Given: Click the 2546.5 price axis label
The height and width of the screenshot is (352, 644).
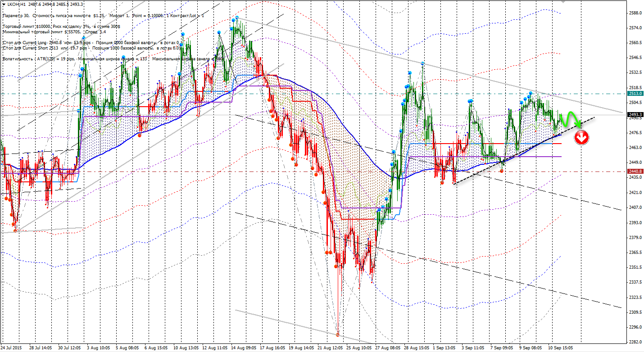Looking at the screenshot, I should pyautogui.click(x=635, y=58).
